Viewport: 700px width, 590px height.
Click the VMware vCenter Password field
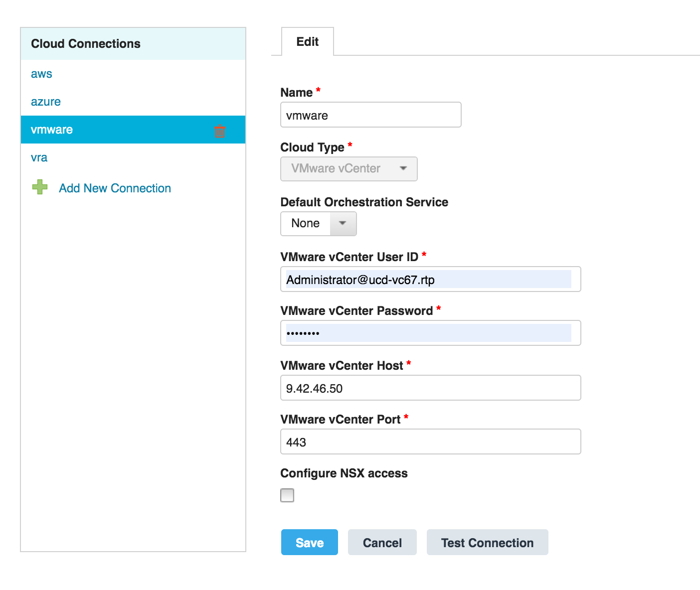(431, 333)
